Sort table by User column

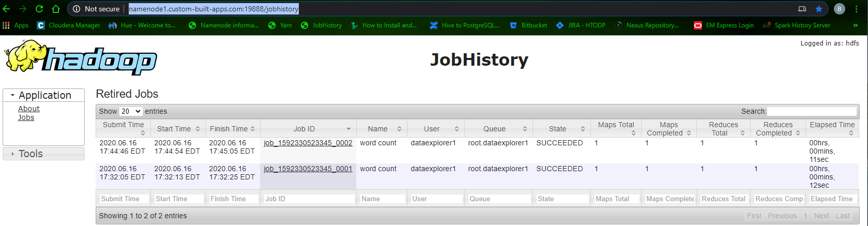pyautogui.click(x=436, y=128)
